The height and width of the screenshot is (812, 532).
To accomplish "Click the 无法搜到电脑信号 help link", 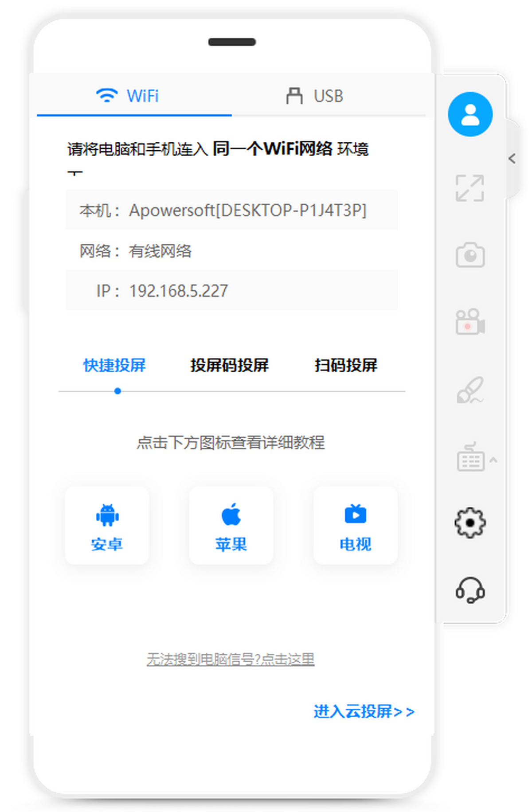I will pyautogui.click(x=231, y=659).
